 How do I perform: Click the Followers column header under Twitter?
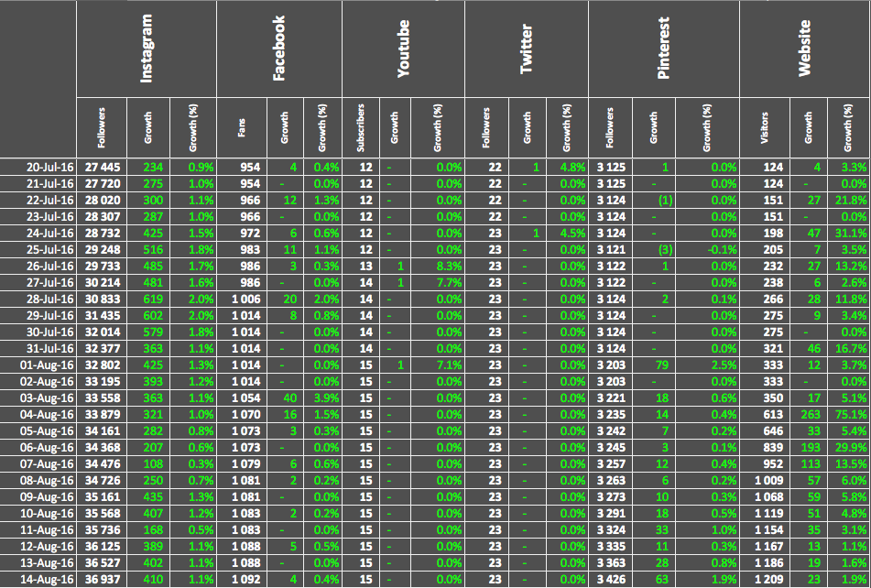click(x=486, y=127)
